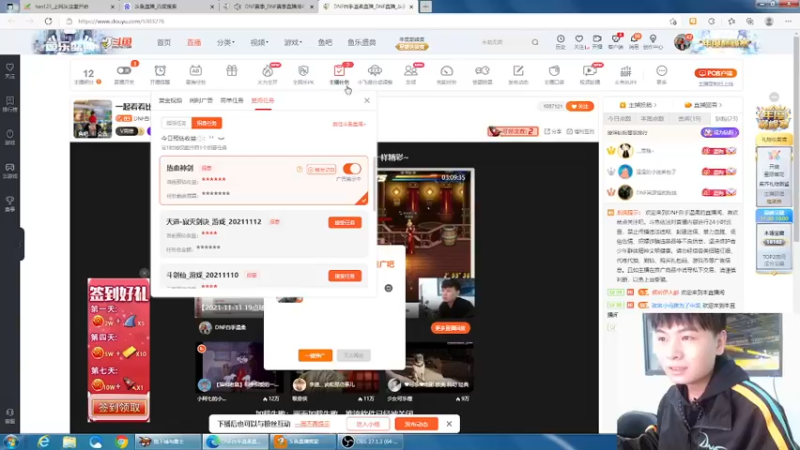Click the 签到领取 sign-in reward button

pyautogui.click(x=119, y=407)
